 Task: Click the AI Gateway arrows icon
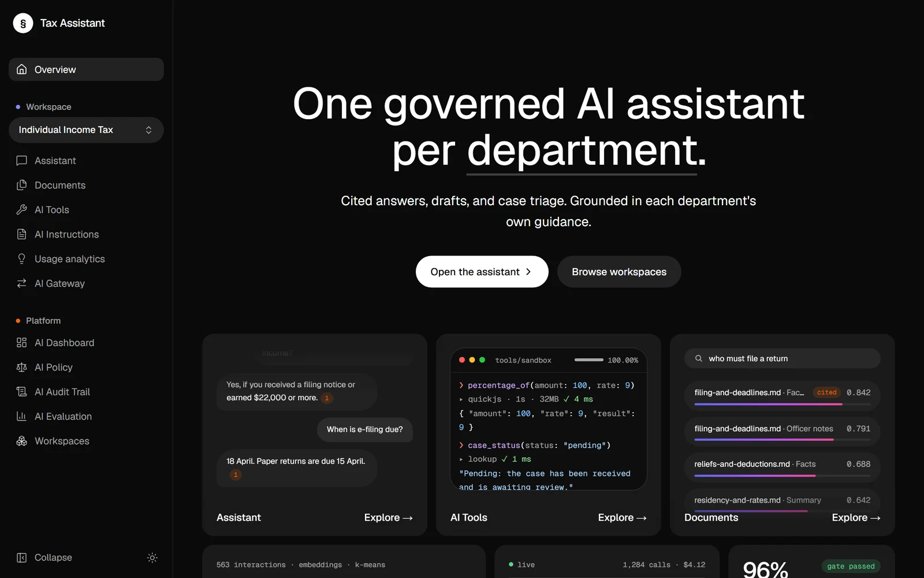coord(22,283)
